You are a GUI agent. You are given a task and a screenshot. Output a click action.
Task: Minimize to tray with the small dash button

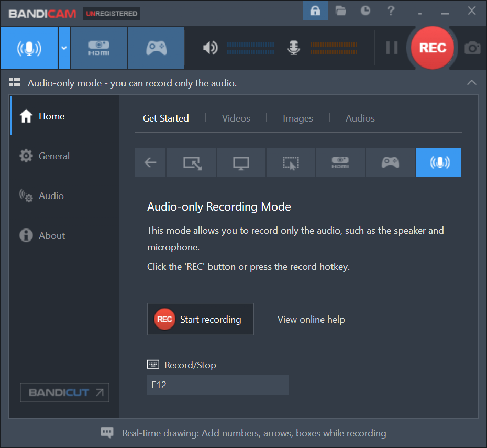(x=420, y=14)
